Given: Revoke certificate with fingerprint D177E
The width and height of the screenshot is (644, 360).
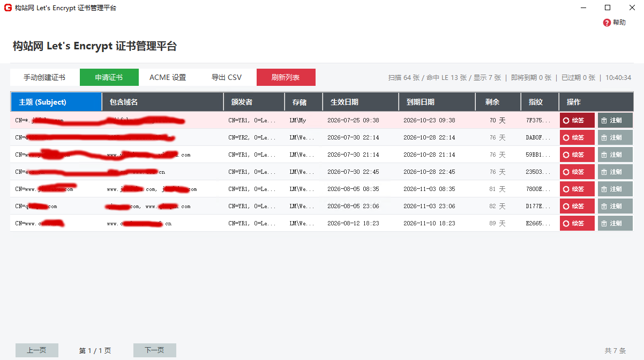Looking at the screenshot, I should click(x=615, y=206).
